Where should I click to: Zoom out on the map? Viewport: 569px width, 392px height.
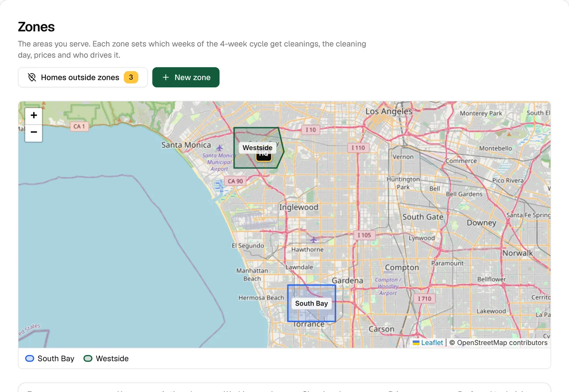pyautogui.click(x=34, y=133)
